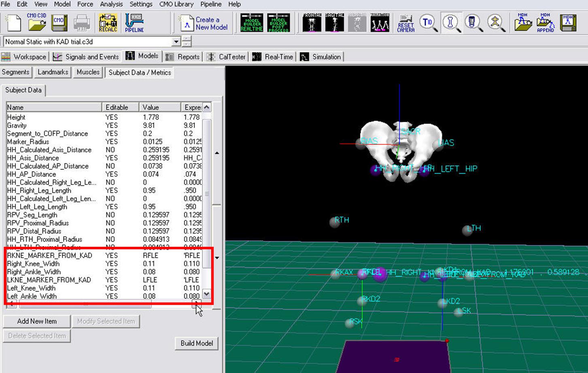Select the Models tab
Image resolution: width=588 pixels, height=373 pixels.
142,56
